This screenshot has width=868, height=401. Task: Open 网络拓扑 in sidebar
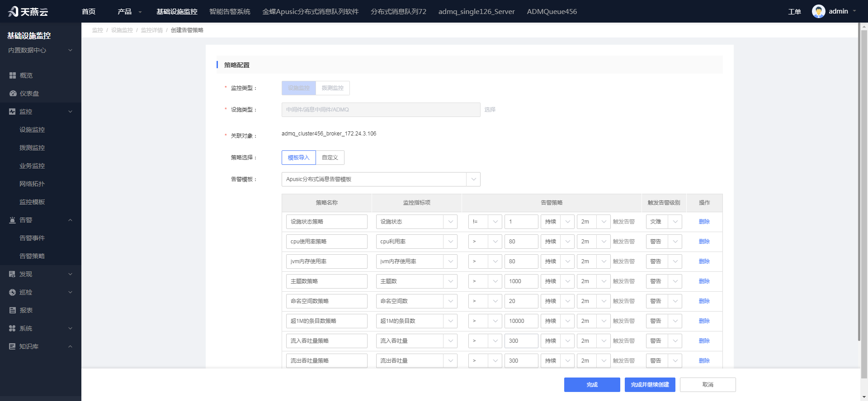click(32, 184)
